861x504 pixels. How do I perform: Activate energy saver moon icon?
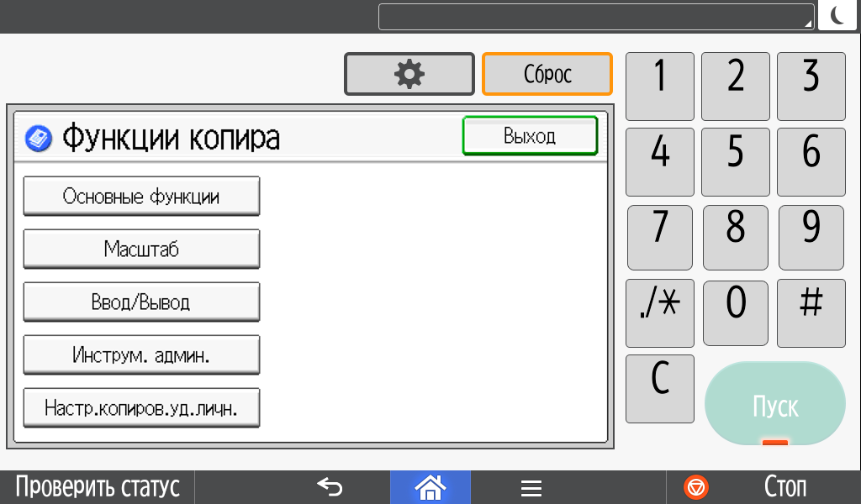click(837, 15)
